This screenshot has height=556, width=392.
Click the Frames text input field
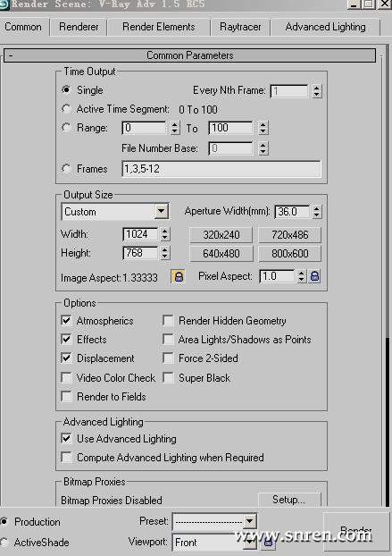(221, 169)
